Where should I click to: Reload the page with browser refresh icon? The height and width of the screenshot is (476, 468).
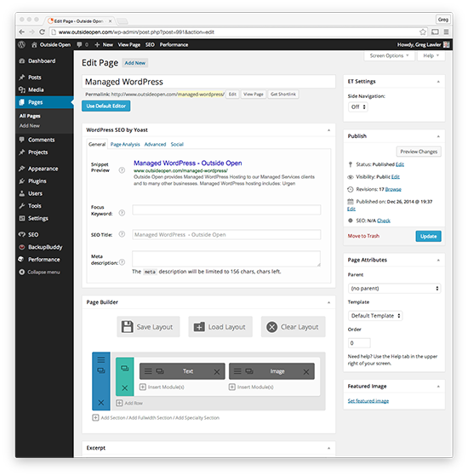[42, 32]
